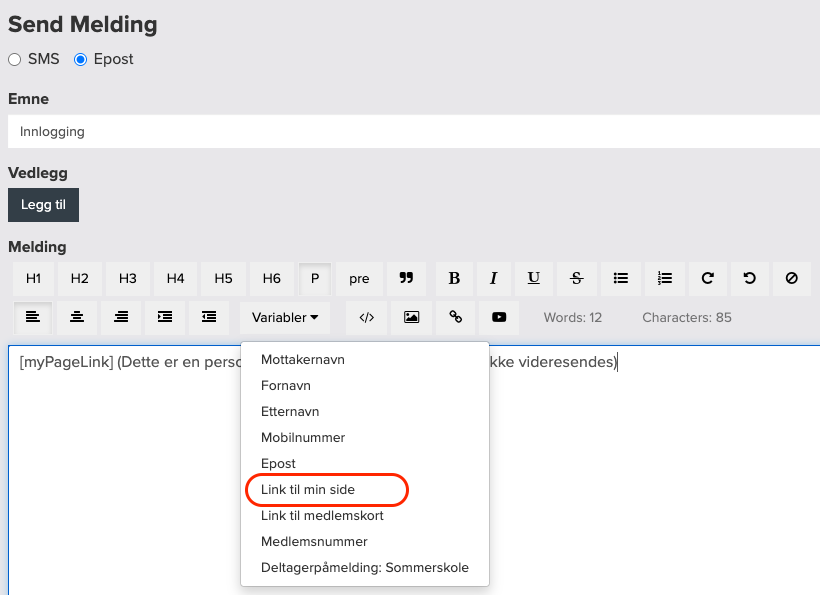The width and height of the screenshot is (820, 595).
Task: Choose Medlemsnummer from the variables menu
Action: 365,542
